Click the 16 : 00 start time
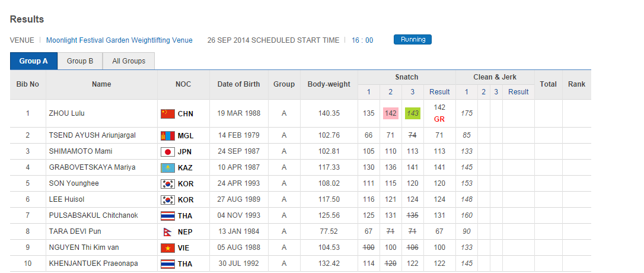 (x=362, y=40)
